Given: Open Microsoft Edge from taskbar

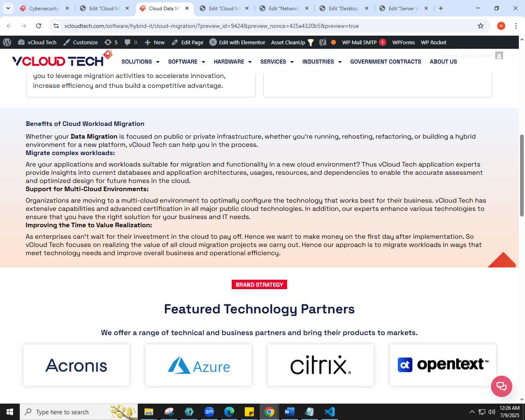Looking at the screenshot, I should coord(229,412).
